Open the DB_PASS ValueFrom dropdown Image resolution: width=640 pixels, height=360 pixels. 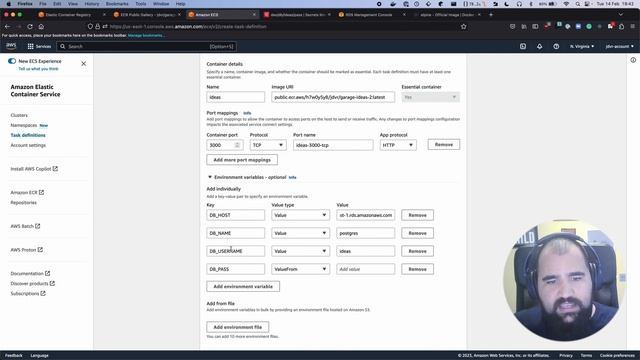(300, 269)
